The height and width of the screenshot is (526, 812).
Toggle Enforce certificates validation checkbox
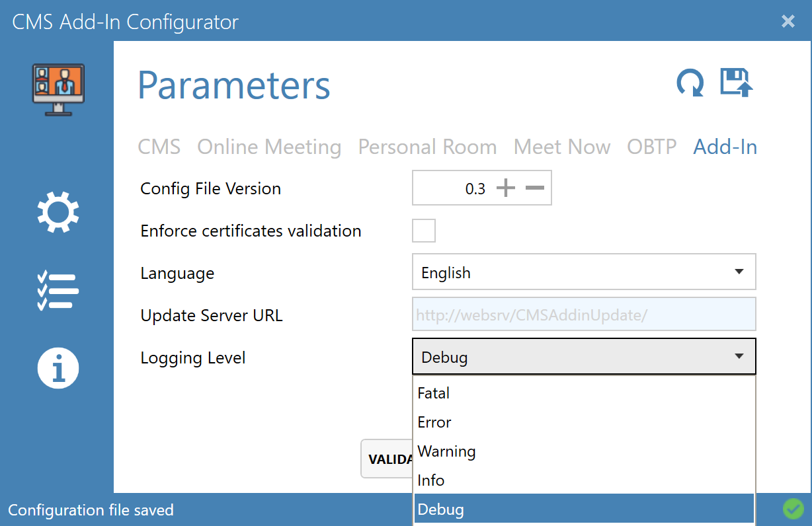pyautogui.click(x=424, y=231)
